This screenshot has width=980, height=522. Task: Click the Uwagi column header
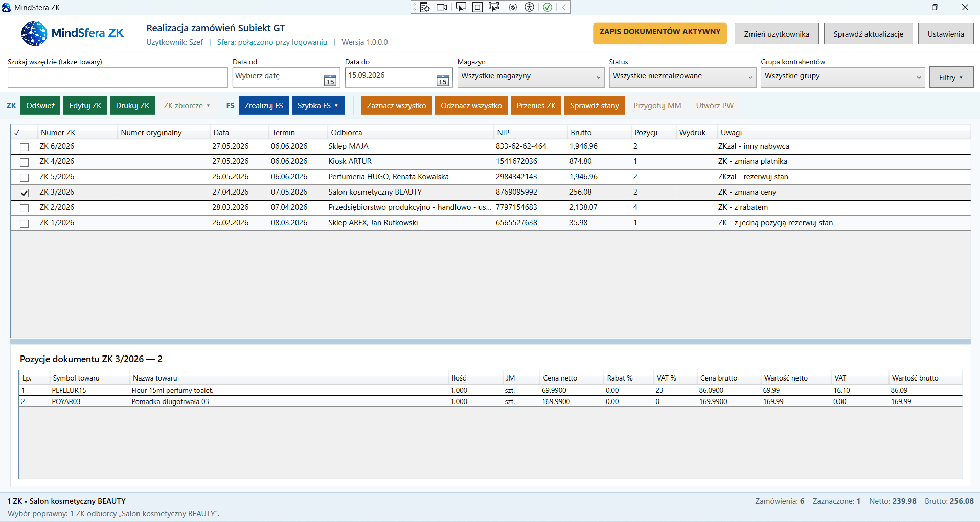pyautogui.click(x=844, y=133)
